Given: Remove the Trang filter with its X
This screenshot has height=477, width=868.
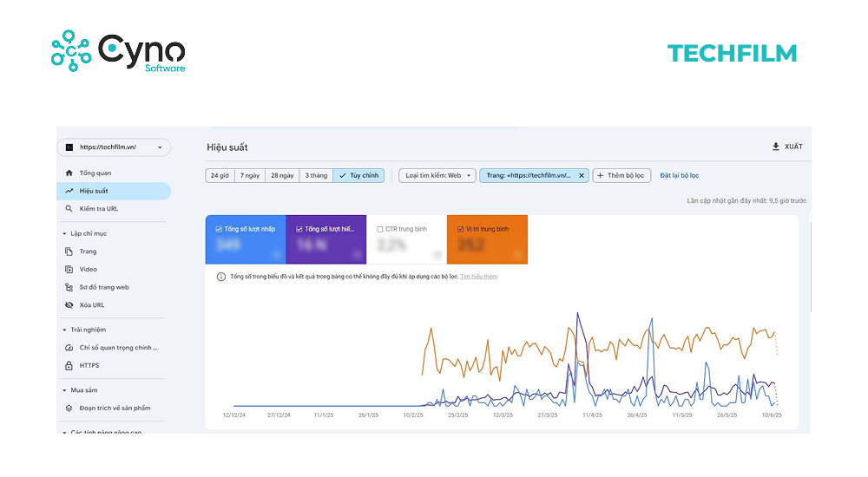Looking at the screenshot, I should click(582, 175).
